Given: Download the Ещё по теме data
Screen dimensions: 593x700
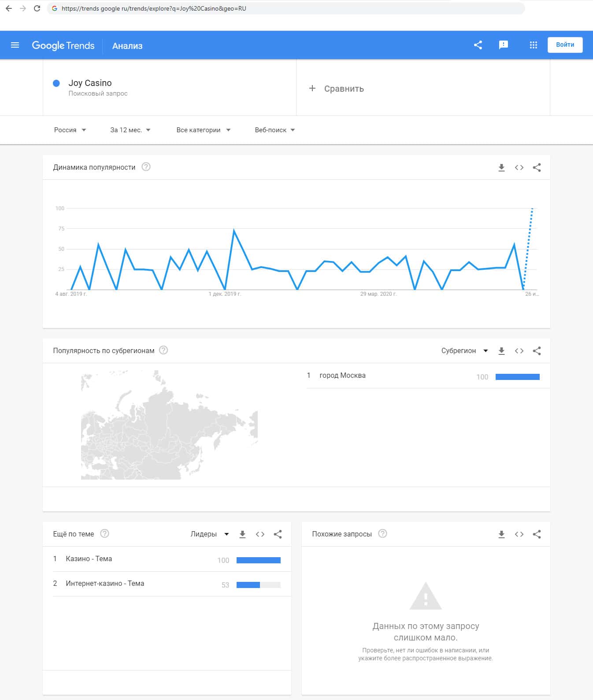Looking at the screenshot, I should tap(242, 534).
